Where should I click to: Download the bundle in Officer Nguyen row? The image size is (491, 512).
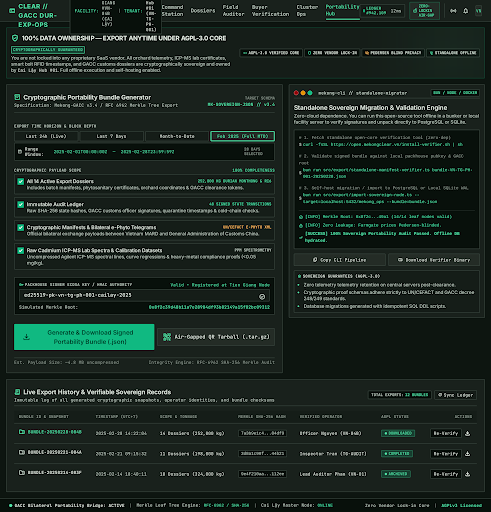(468, 433)
